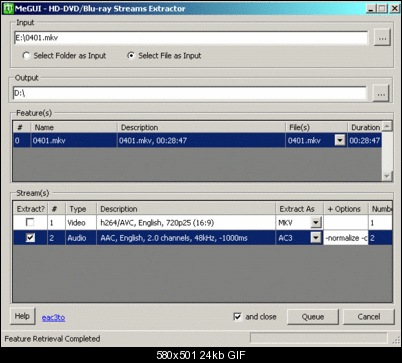402x363 pixels.
Task: Open the MKV Extract As dropdown
Action: coord(315,222)
